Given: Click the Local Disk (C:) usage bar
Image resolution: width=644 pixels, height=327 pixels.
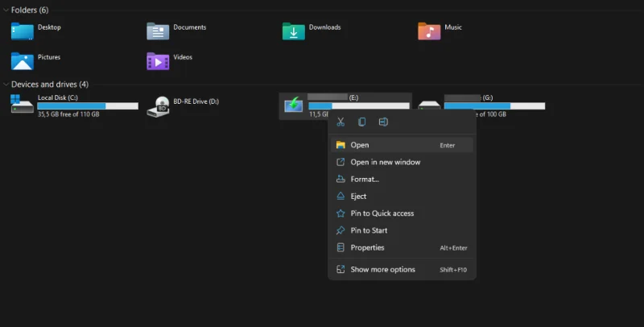Looking at the screenshot, I should click(88, 106).
